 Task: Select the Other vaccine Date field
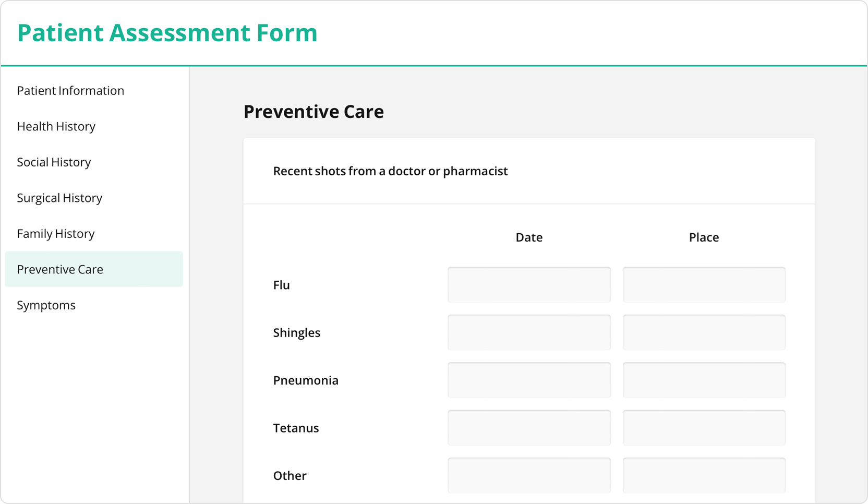pos(528,475)
